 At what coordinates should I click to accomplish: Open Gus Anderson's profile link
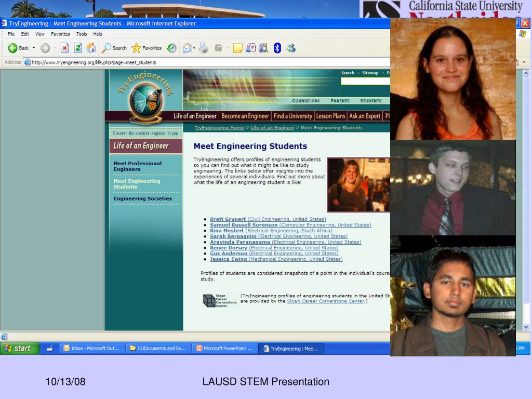[x=274, y=254]
